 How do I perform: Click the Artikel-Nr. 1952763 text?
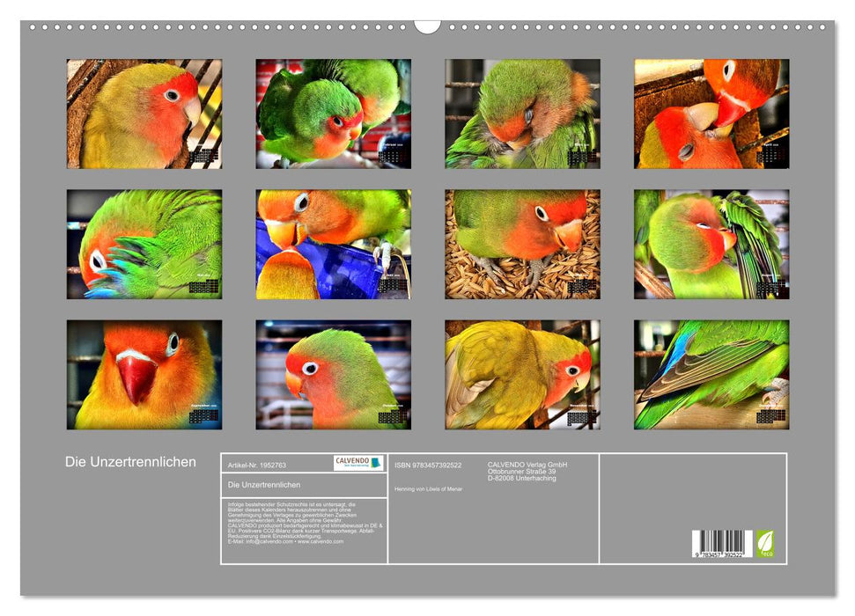point(257,464)
